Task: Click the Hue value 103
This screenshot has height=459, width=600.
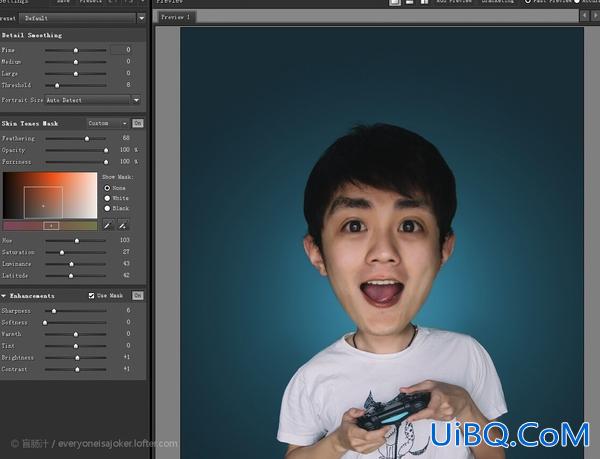Action: point(125,240)
